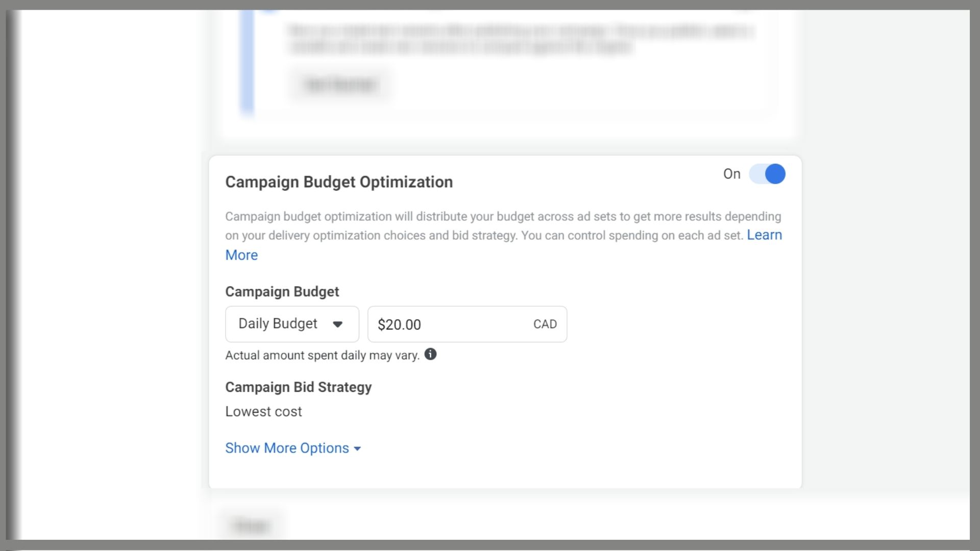The width and height of the screenshot is (980, 551).
Task: Click the Campaign Budget label
Action: tap(282, 292)
